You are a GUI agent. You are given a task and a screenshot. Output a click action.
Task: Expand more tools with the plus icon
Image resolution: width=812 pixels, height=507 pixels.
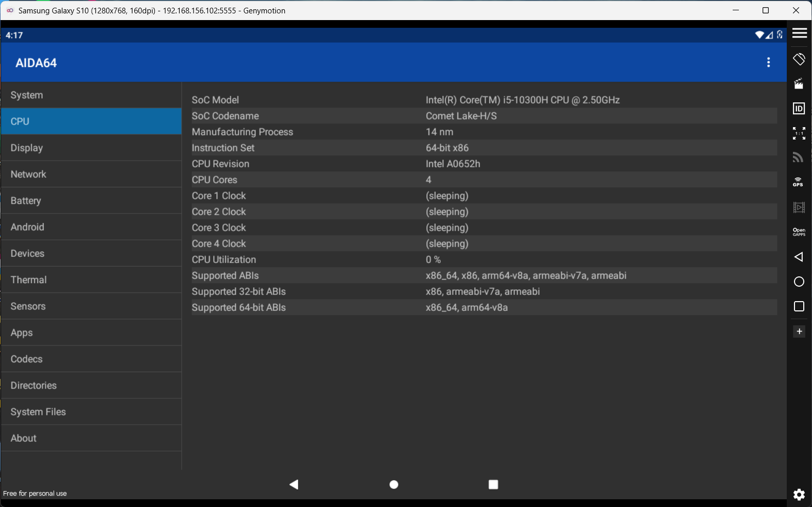[799, 331]
